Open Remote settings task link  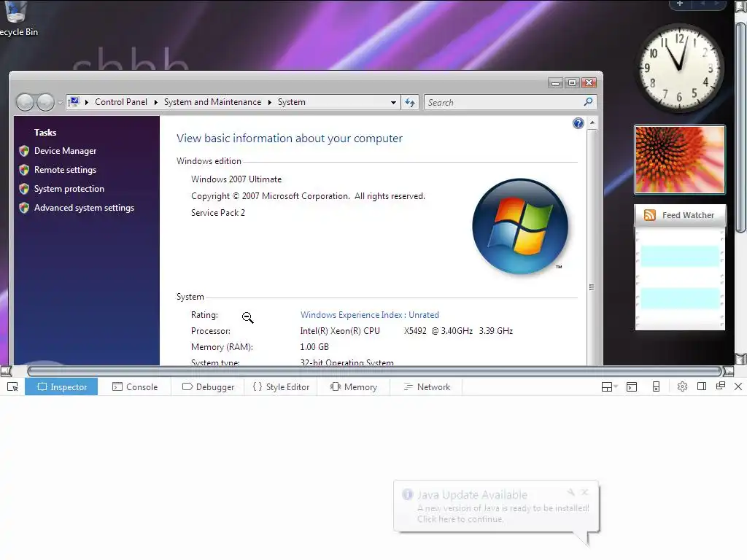point(65,170)
